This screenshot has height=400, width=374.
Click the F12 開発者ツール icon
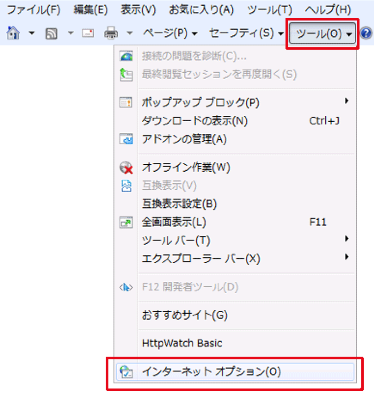(x=126, y=287)
